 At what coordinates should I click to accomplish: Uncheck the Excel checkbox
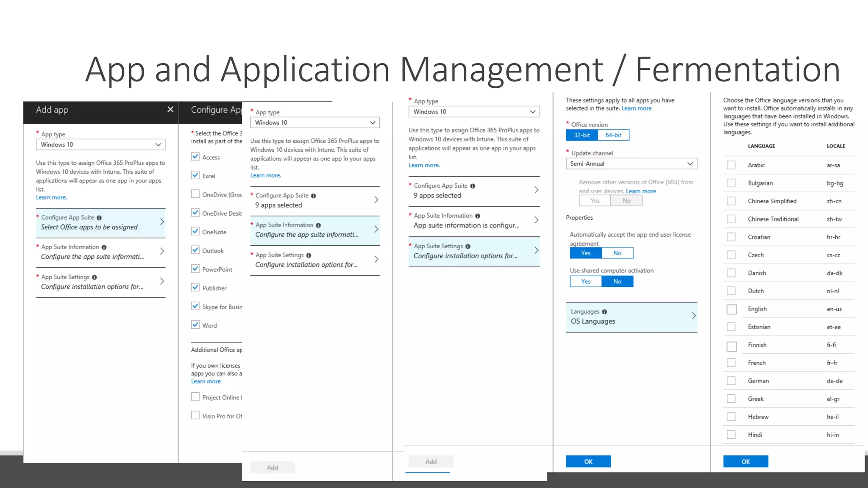pyautogui.click(x=195, y=175)
